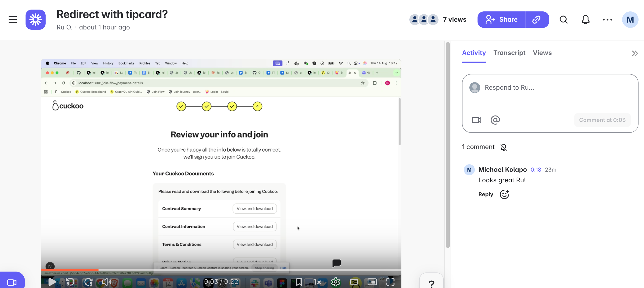Play the Loom video
644x288 pixels.
pos(52,282)
